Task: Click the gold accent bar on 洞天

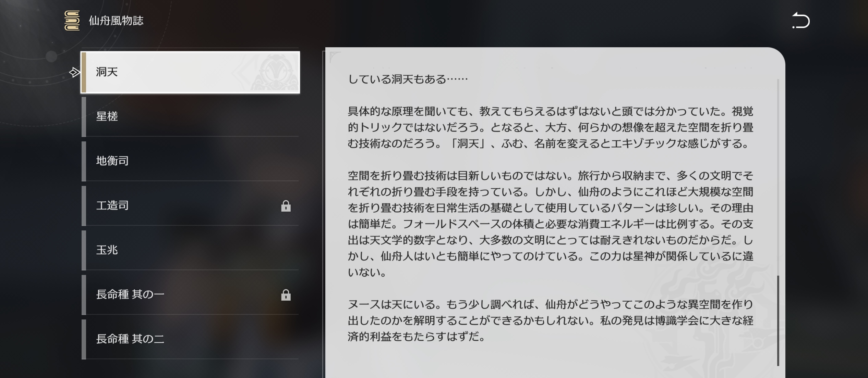Action: pos(84,72)
